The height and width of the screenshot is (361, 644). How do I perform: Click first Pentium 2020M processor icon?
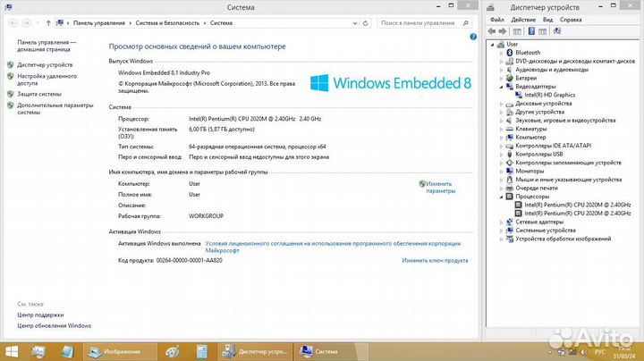[519, 205]
